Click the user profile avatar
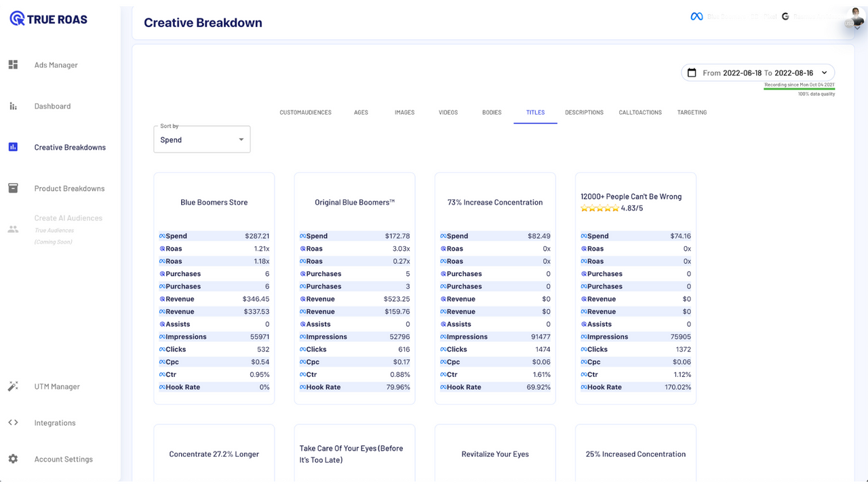This screenshot has width=868, height=488. [x=856, y=15]
